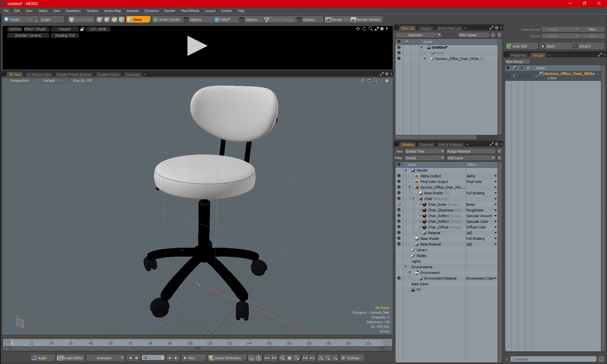Click Cache Deformers button
607x364 pixels.
227,358
